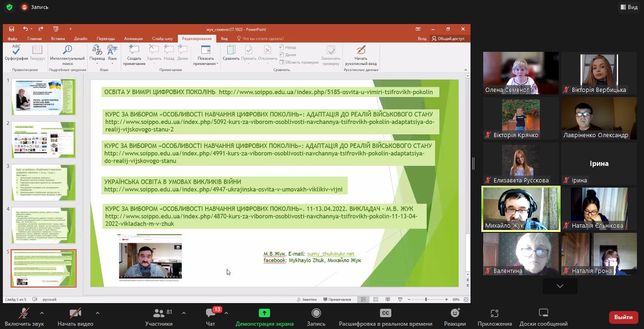
Task: Toggle Примечания comments pane in status bar
Action: (x=337, y=299)
